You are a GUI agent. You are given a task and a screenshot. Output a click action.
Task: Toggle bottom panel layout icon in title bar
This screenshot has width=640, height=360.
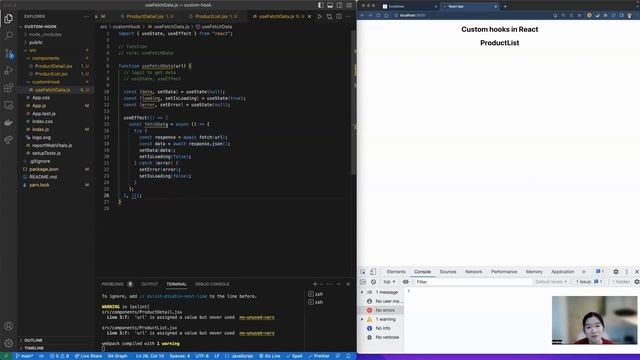coord(330,5)
